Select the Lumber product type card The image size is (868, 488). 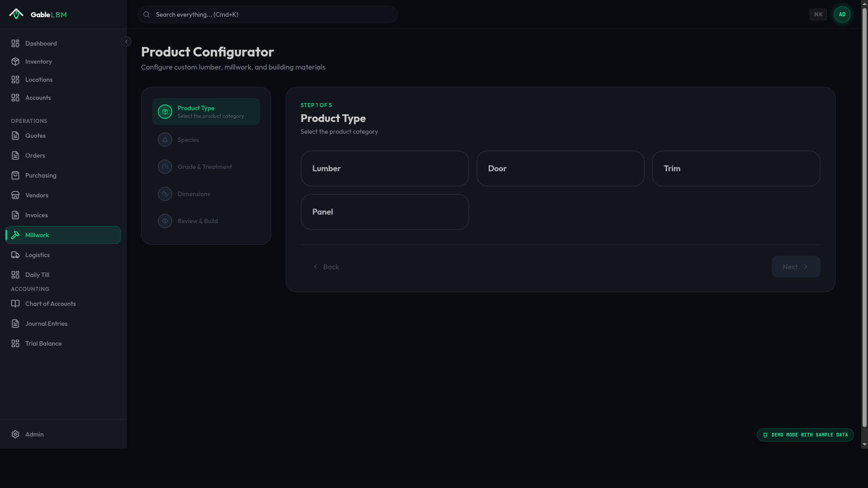385,168
